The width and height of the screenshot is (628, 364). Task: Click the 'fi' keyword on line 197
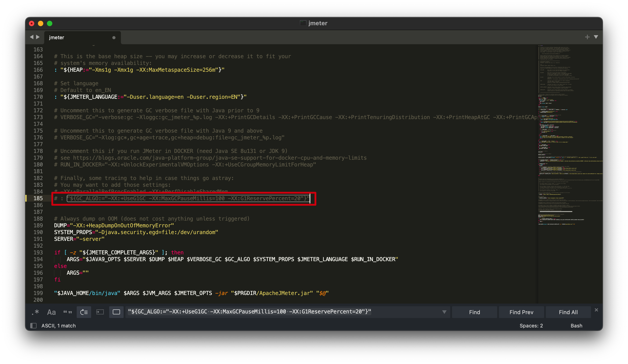pos(57,279)
